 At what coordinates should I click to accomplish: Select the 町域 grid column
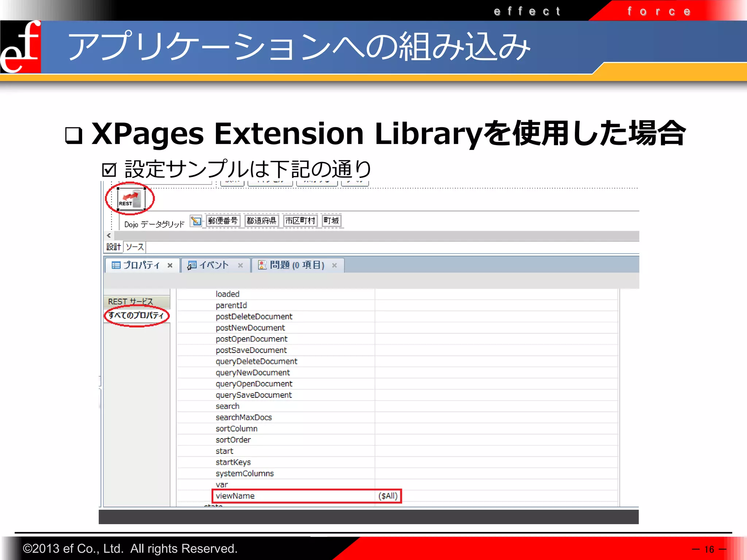(331, 221)
